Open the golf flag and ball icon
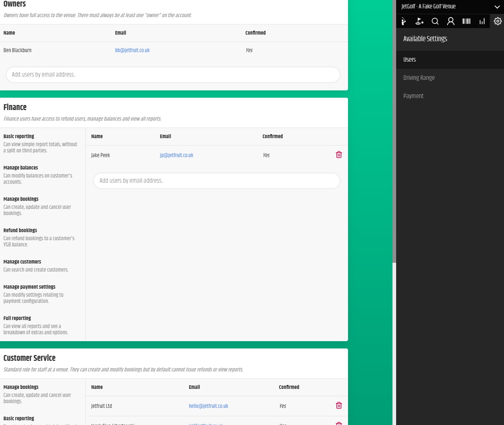Screen dimensions: 504x425 click(x=419, y=21)
